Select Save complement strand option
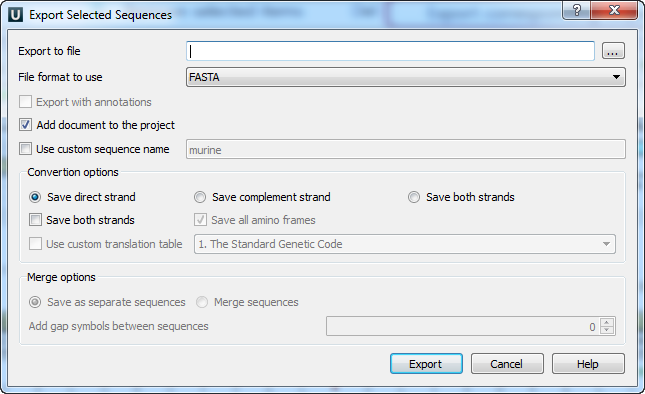Image resolution: width=645 pixels, height=394 pixels. coord(200,197)
